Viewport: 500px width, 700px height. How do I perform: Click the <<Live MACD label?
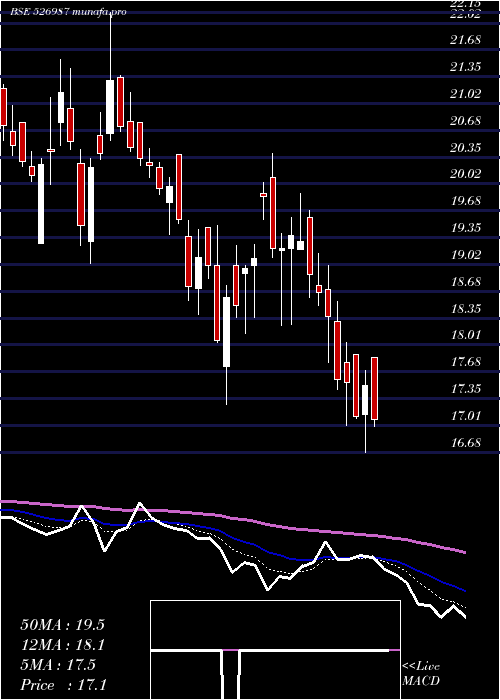[x=421, y=674]
